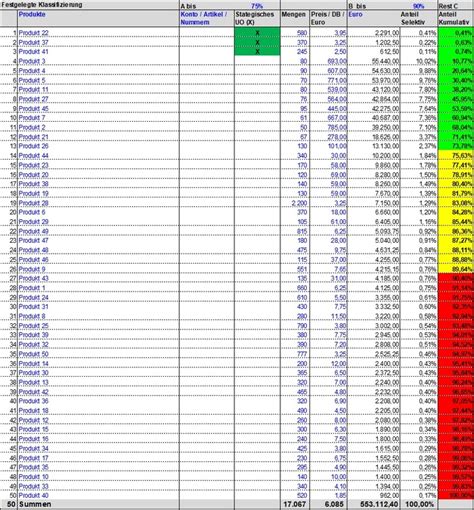The image size is (474, 510).
Task: Click the quantity 580 for Produkt 22
Action: click(x=302, y=33)
